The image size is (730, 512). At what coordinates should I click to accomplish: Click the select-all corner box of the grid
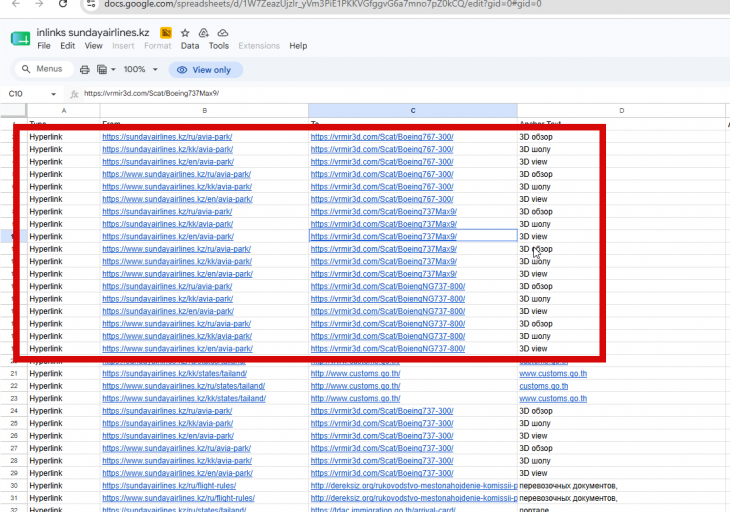13,111
